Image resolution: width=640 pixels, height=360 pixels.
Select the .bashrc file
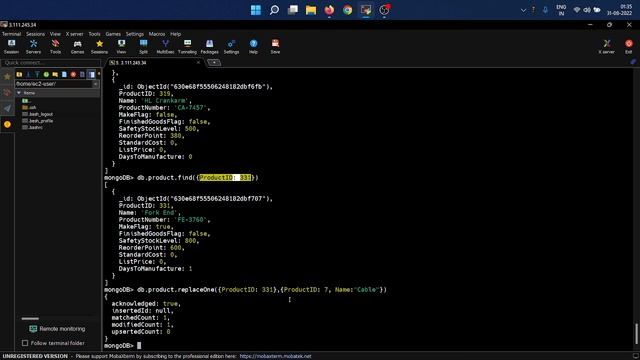click(33, 127)
